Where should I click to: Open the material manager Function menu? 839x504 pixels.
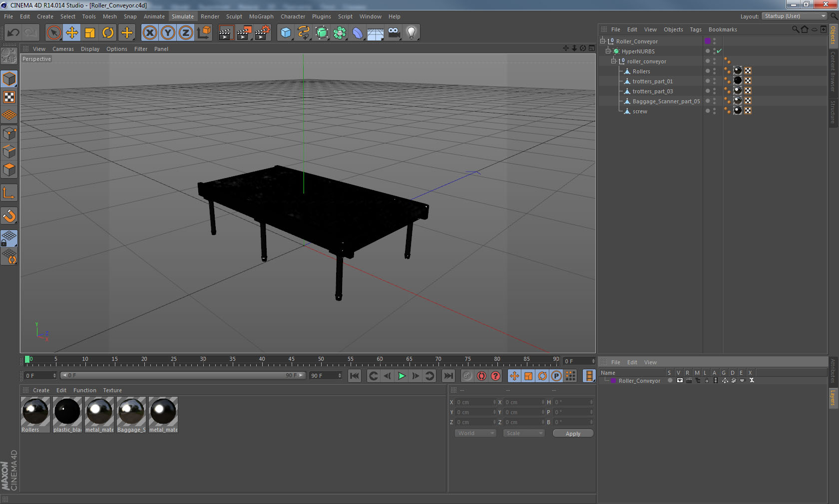pos(84,390)
